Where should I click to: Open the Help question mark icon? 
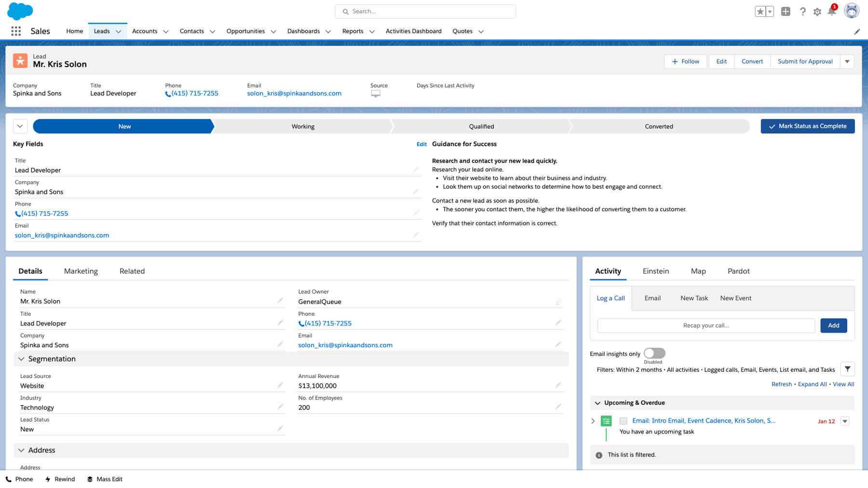[x=802, y=12]
